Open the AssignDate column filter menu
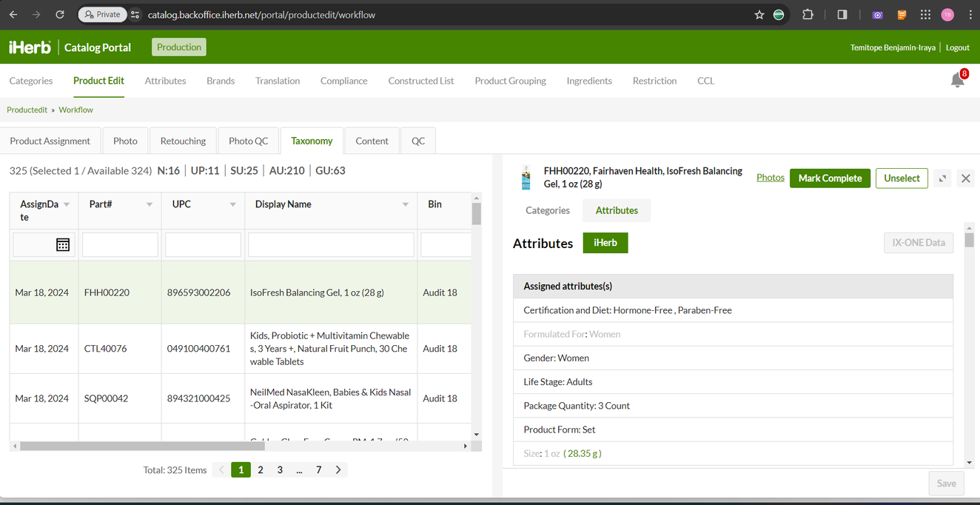This screenshot has width=980, height=505. pos(67,204)
